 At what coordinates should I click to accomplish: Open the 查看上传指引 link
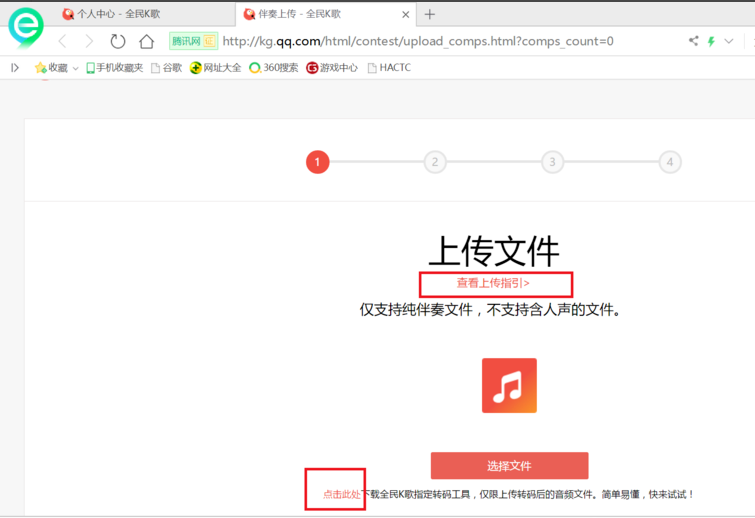493,283
